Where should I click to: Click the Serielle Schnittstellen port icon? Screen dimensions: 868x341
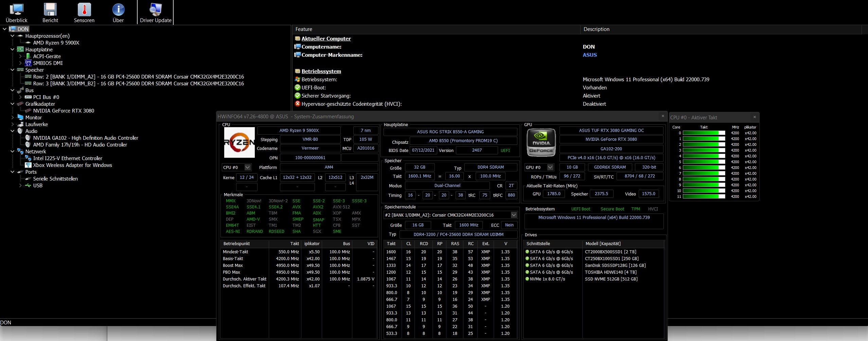coord(28,179)
